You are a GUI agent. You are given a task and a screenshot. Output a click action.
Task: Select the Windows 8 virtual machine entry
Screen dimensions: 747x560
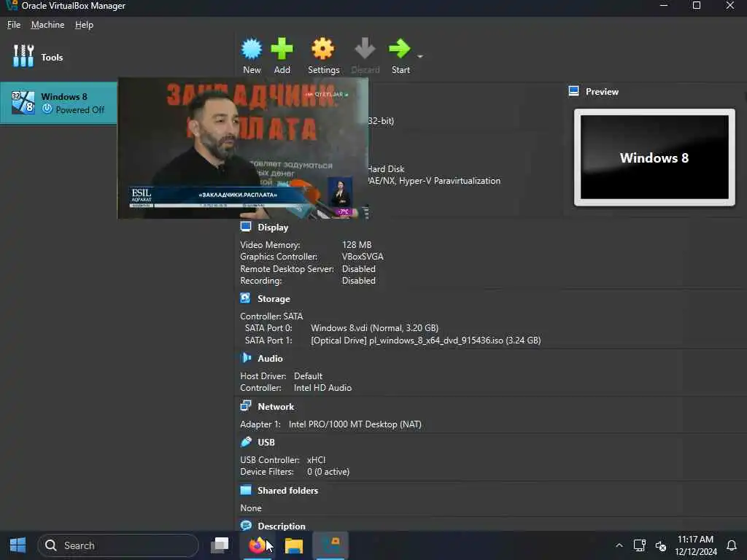(x=58, y=103)
